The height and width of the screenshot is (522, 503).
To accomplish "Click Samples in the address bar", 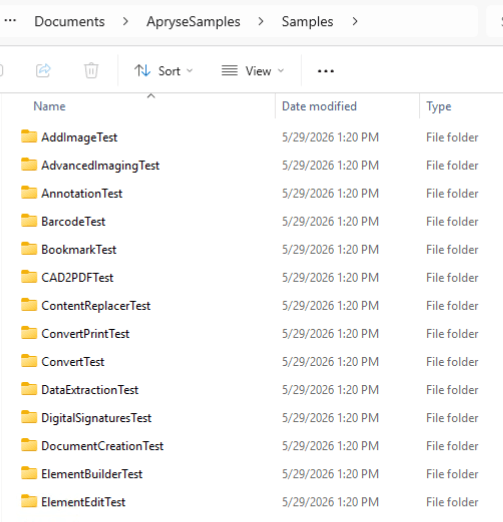I will (307, 22).
